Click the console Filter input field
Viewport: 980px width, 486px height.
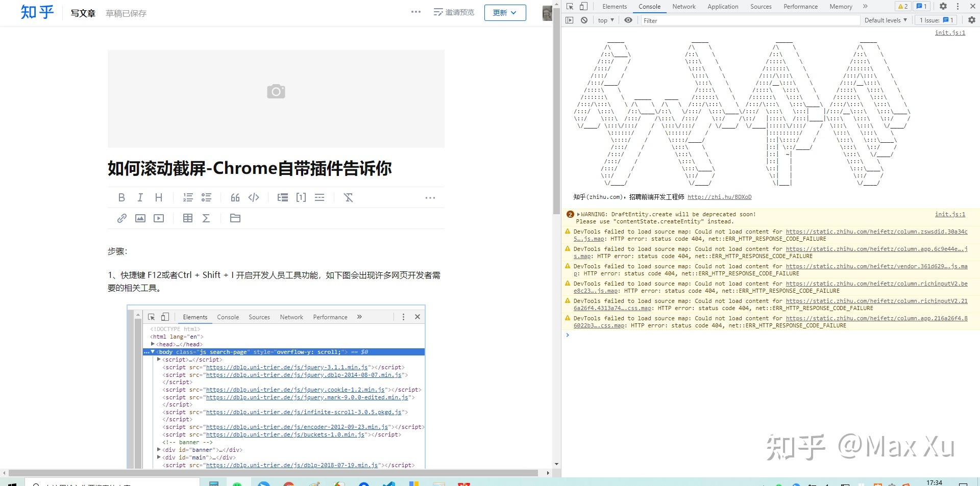pos(750,20)
